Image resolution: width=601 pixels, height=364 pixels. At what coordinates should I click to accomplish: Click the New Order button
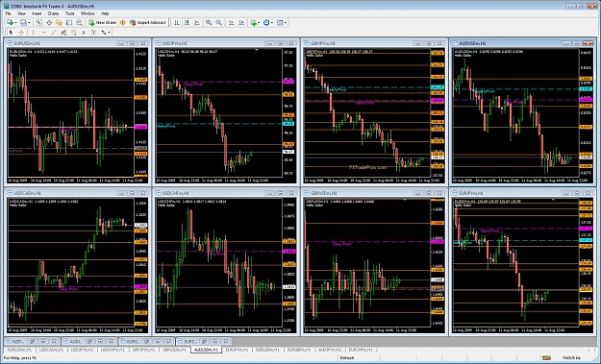coord(102,23)
